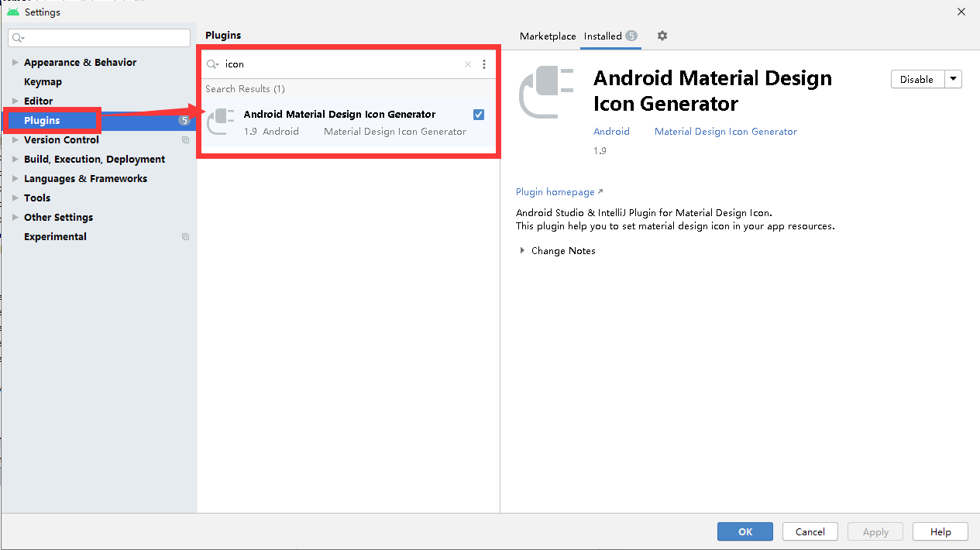980x550 pixels.
Task: Expand the Editor settings section
Action: [x=15, y=101]
